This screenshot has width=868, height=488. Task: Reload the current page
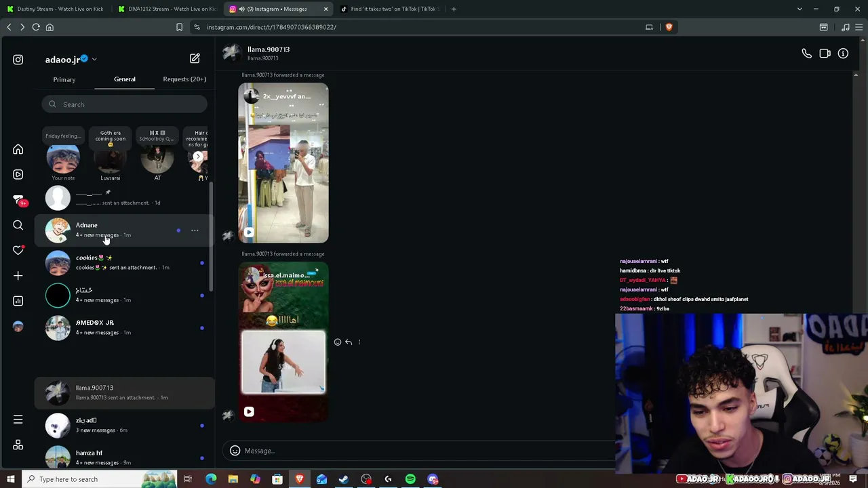pos(36,27)
